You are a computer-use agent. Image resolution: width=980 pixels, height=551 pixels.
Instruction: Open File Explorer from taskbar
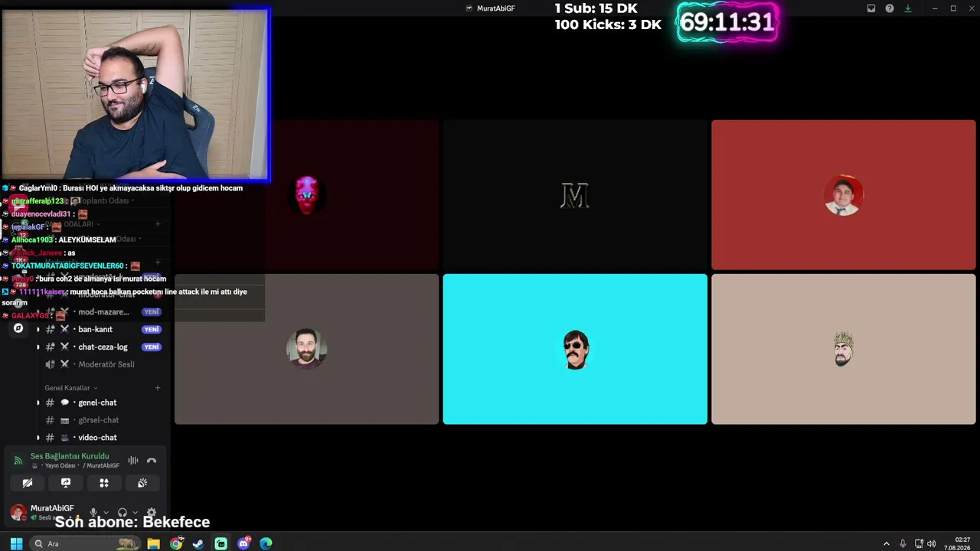154,543
